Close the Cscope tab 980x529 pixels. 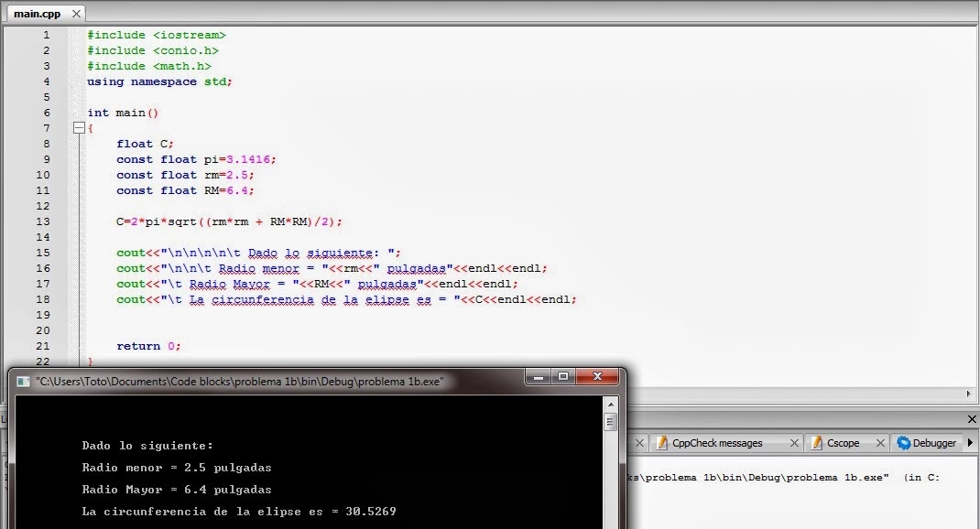pos(878,443)
